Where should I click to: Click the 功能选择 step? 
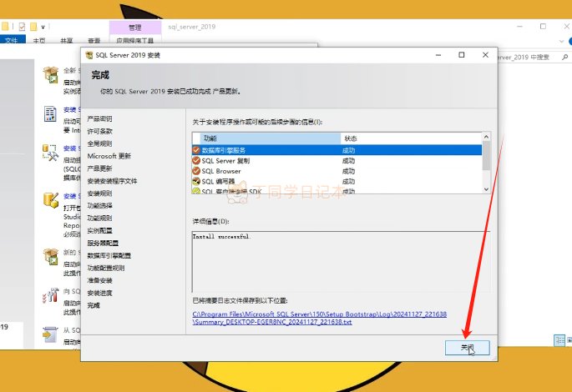(99, 206)
